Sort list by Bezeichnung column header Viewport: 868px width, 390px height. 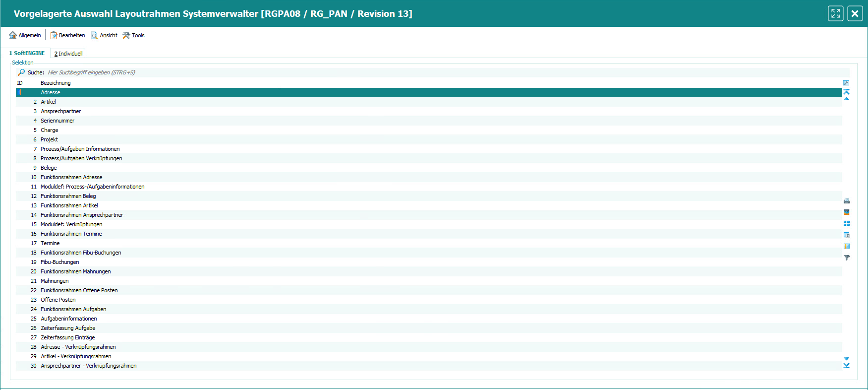[x=56, y=83]
